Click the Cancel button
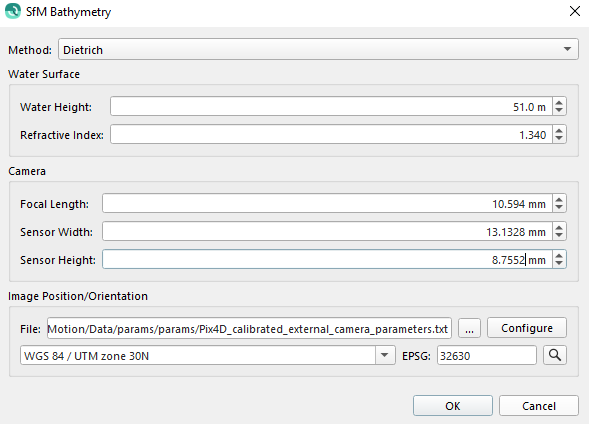 pos(539,406)
